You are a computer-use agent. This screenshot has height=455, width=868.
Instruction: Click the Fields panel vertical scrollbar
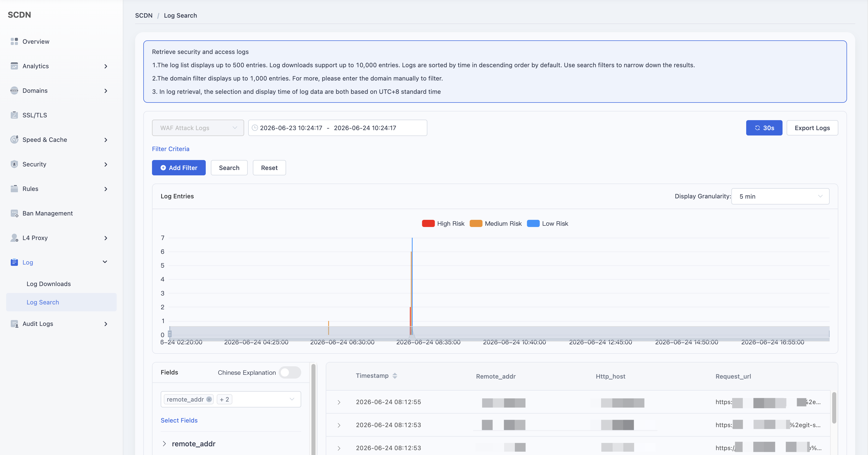pyautogui.click(x=313, y=409)
